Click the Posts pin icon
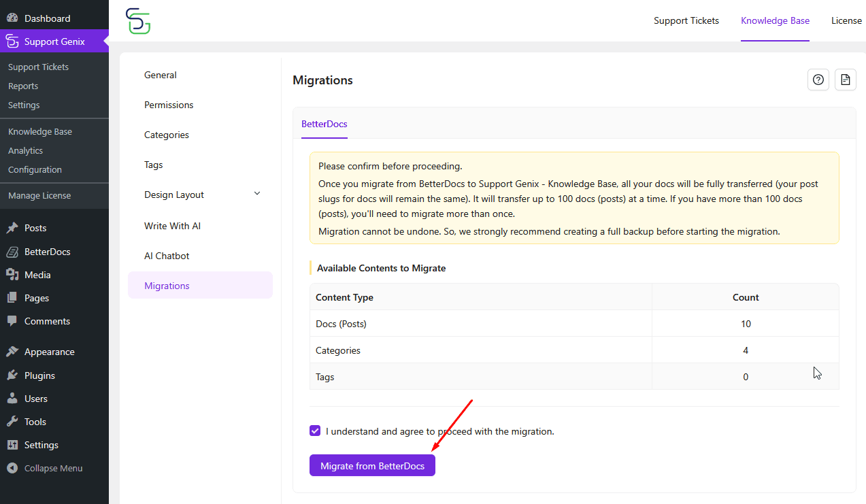This screenshot has width=866, height=504. click(12, 228)
